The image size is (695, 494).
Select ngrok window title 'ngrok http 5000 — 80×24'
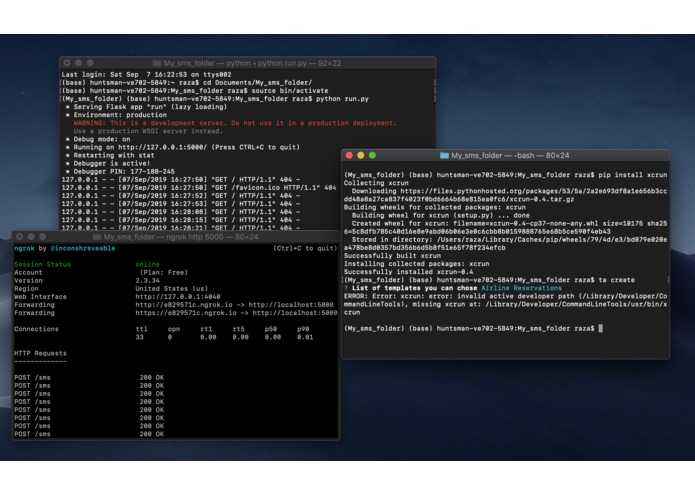click(212, 237)
